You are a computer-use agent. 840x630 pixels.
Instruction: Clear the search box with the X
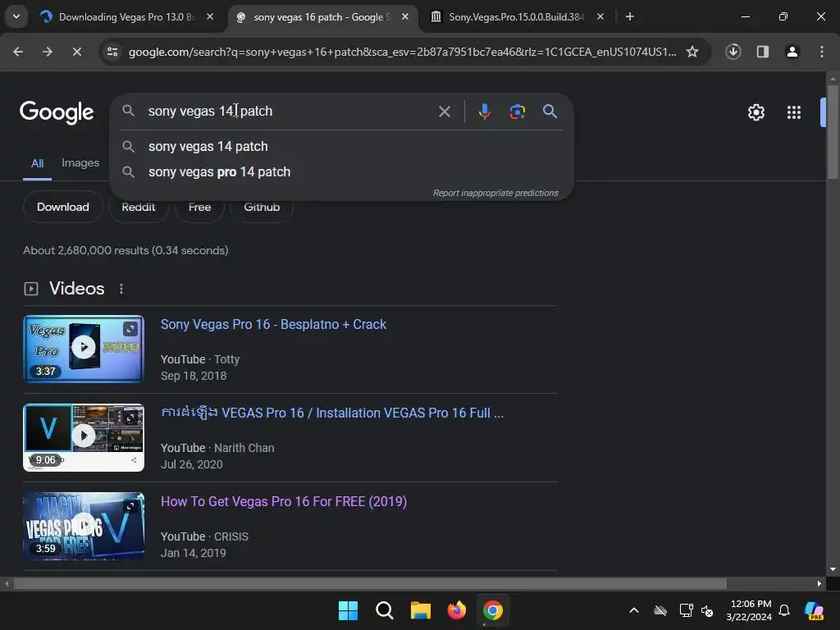444,112
